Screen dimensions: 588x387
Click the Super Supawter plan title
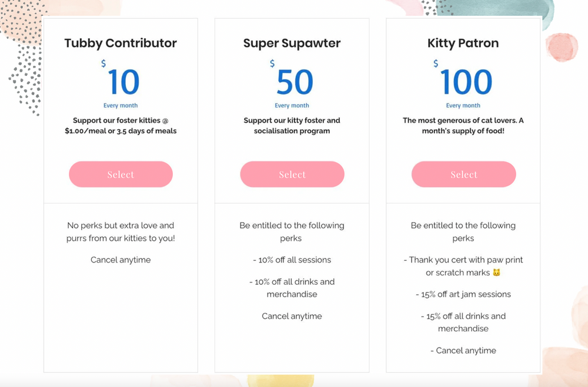click(292, 43)
